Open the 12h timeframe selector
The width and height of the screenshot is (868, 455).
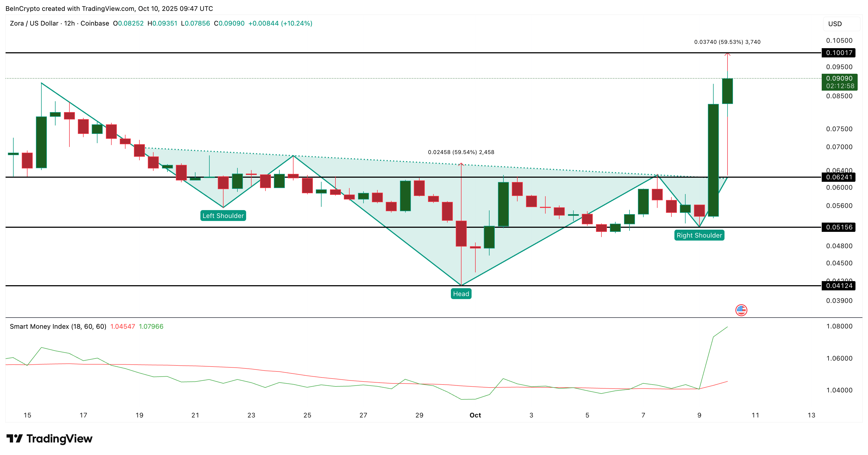coord(70,23)
